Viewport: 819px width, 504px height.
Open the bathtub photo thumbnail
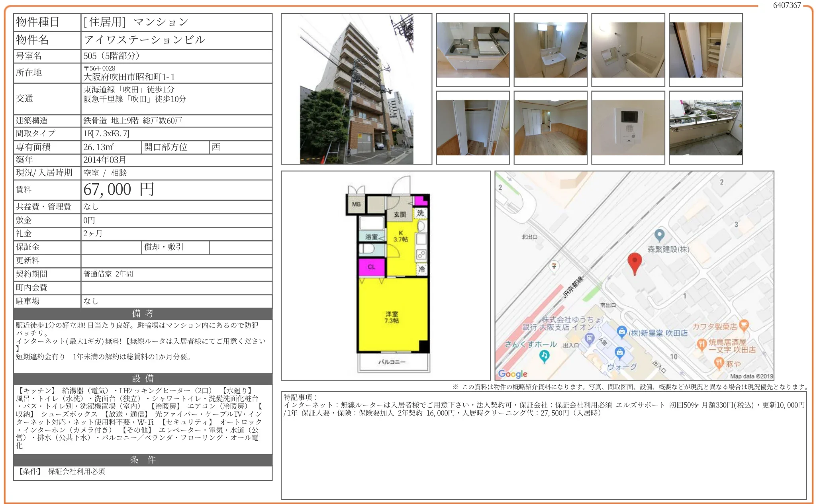628,50
